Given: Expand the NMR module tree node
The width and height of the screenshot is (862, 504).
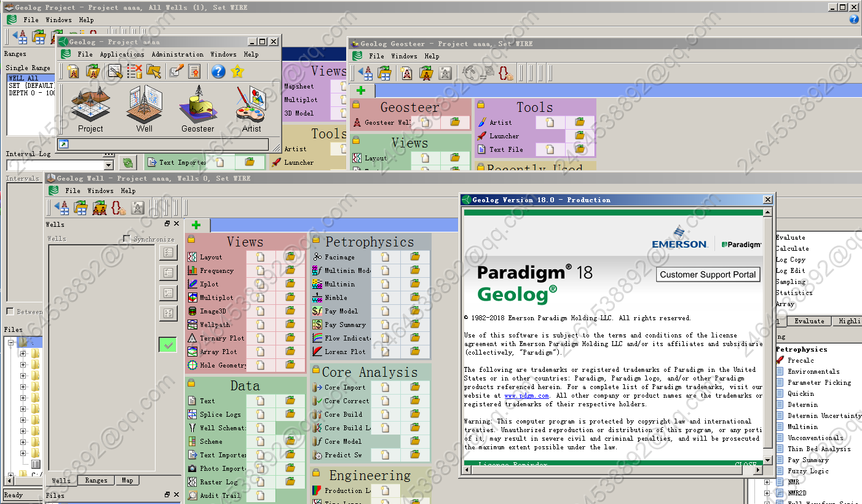Looking at the screenshot, I should click(767, 482).
